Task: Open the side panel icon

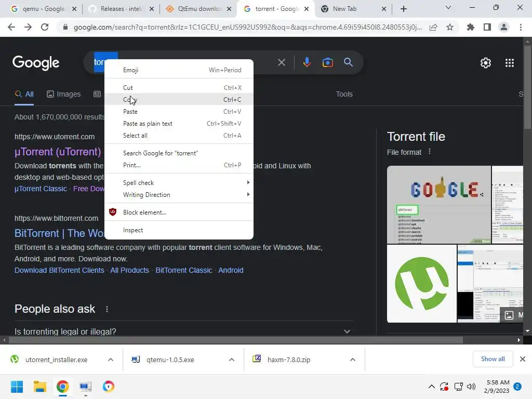Action: (x=487, y=27)
